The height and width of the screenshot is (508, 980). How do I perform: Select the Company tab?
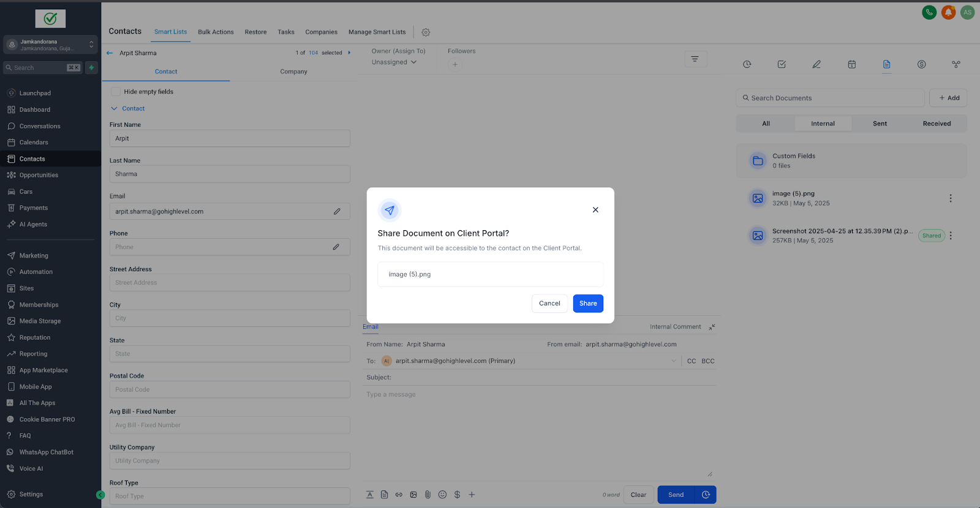pos(293,72)
